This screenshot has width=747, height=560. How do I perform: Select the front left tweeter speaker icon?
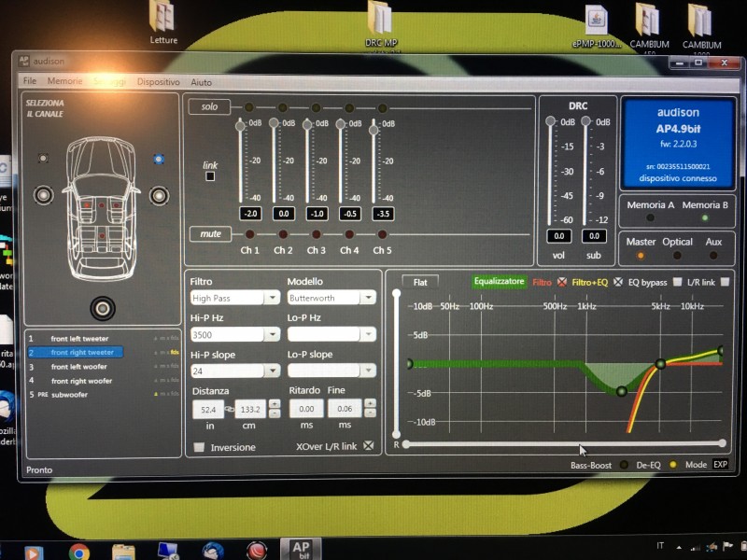coord(43,158)
